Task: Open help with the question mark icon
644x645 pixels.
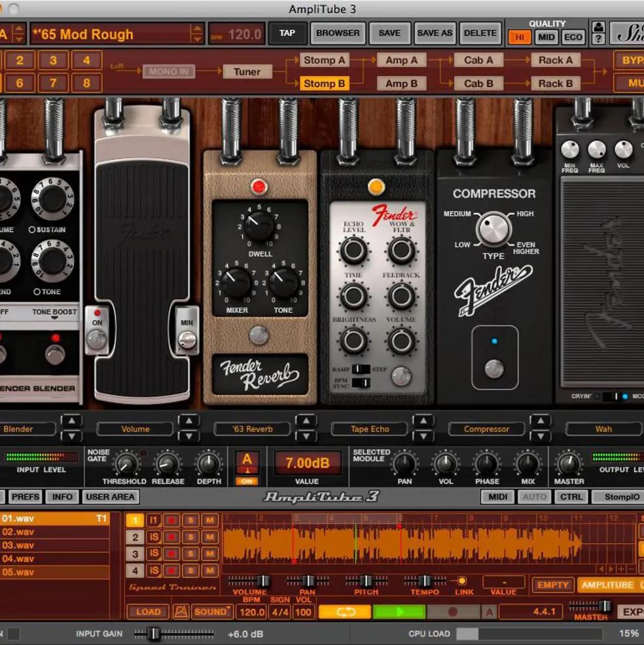Action: [598, 39]
